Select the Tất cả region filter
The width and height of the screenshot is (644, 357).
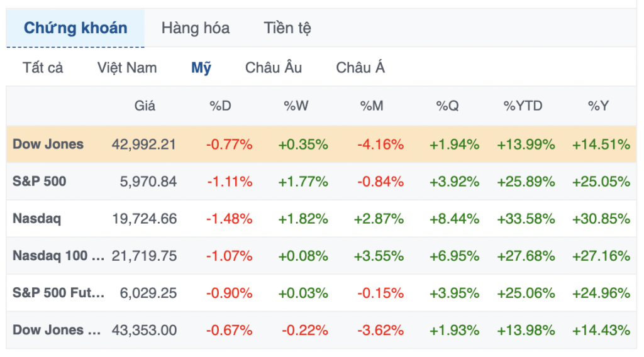pyautogui.click(x=43, y=68)
